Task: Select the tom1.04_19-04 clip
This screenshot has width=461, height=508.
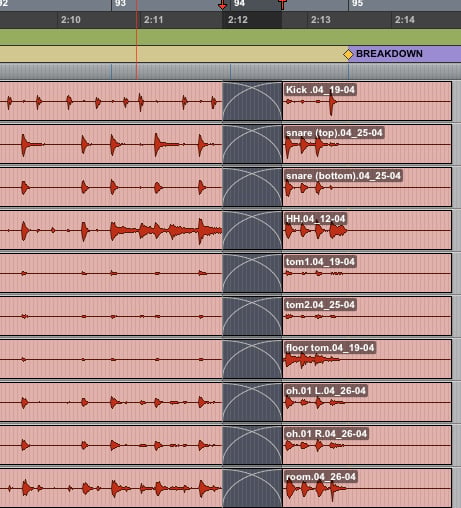Action: (367, 273)
